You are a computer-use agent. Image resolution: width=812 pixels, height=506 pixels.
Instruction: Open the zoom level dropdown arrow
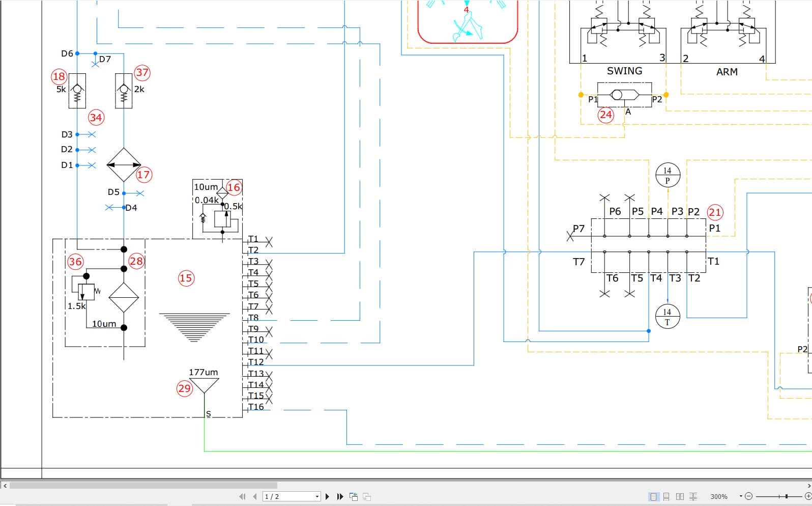(x=741, y=496)
